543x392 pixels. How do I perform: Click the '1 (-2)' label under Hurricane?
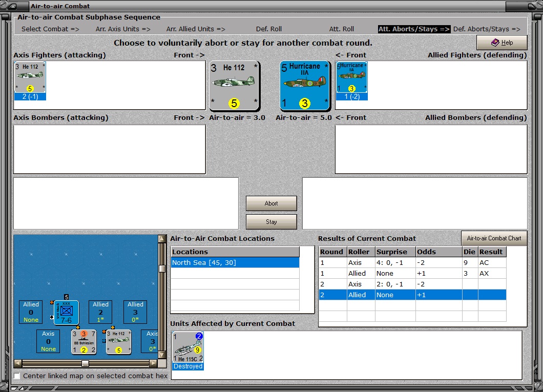click(352, 97)
